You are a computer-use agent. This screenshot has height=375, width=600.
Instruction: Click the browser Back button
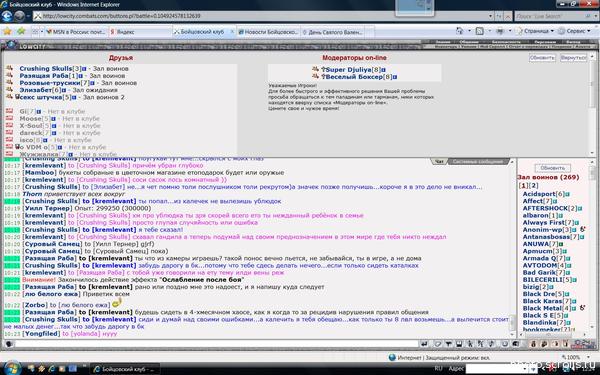coord(7,16)
